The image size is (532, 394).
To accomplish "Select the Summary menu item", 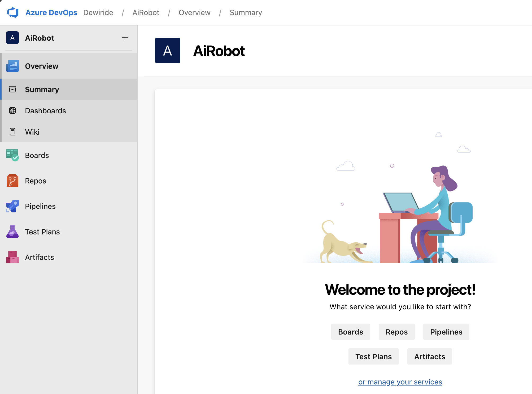I will (x=42, y=89).
